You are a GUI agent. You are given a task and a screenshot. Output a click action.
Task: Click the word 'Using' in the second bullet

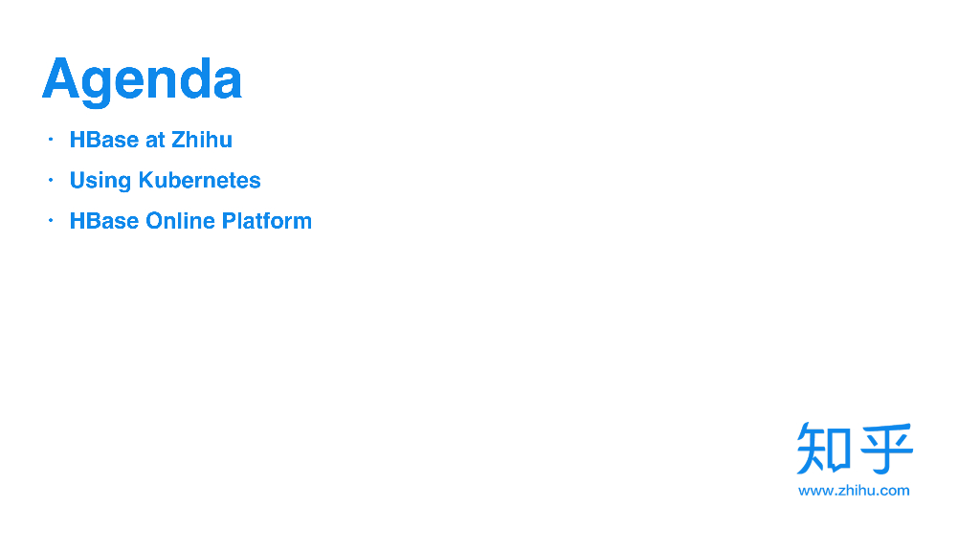tap(100, 181)
